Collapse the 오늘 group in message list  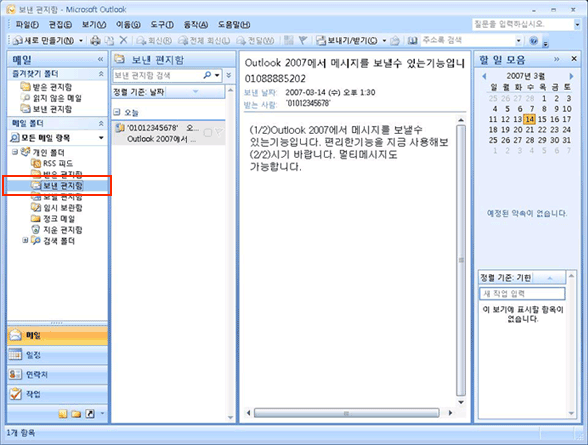[x=117, y=112]
